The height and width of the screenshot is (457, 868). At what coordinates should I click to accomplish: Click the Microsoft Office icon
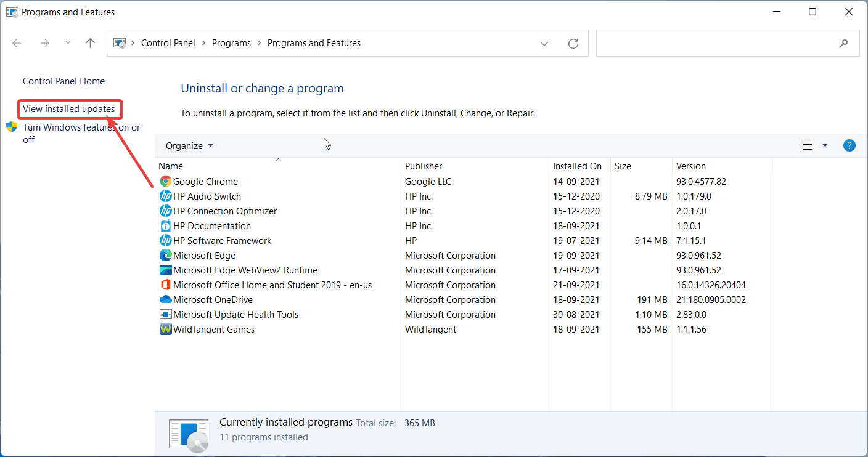tap(165, 285)
